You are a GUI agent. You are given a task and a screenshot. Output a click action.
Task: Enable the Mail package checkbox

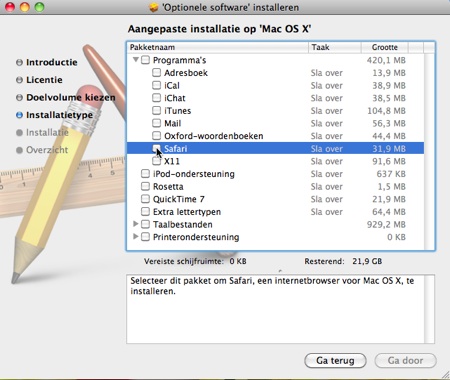(156, 123)
